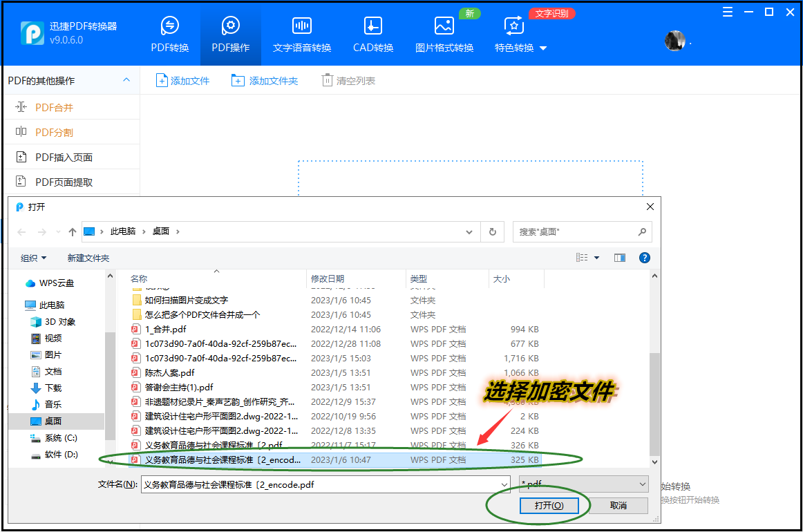This screenshot has height=532, width=803.
Task: Go back in the file dialog
Action: tap(21, 232)
